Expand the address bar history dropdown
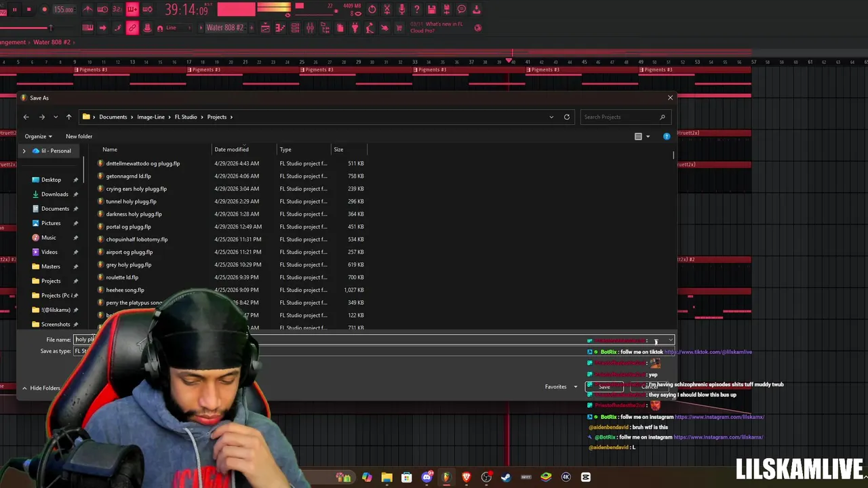 [x=551, y=117]
